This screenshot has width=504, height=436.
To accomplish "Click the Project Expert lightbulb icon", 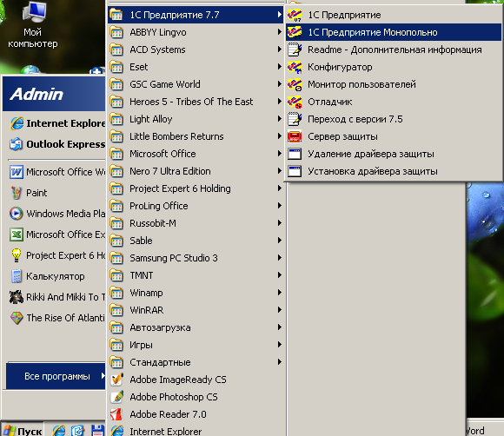I will tap(16, 255).
